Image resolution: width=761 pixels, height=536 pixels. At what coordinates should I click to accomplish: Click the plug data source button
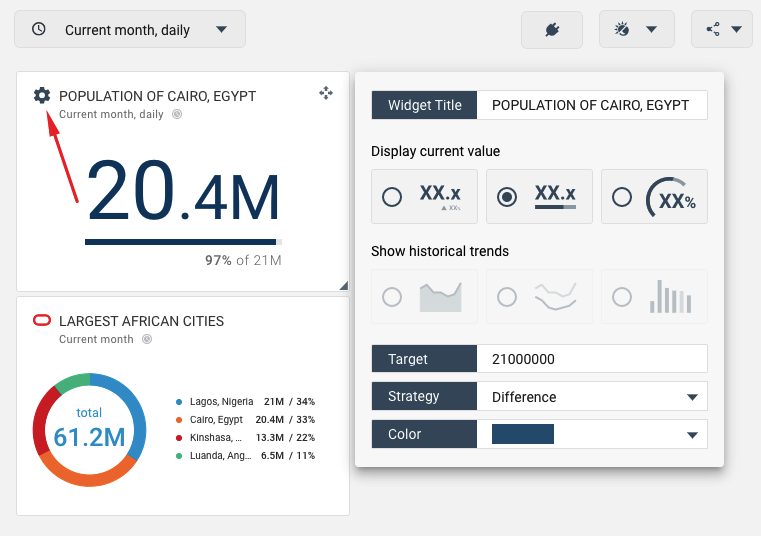coord(552,30)
